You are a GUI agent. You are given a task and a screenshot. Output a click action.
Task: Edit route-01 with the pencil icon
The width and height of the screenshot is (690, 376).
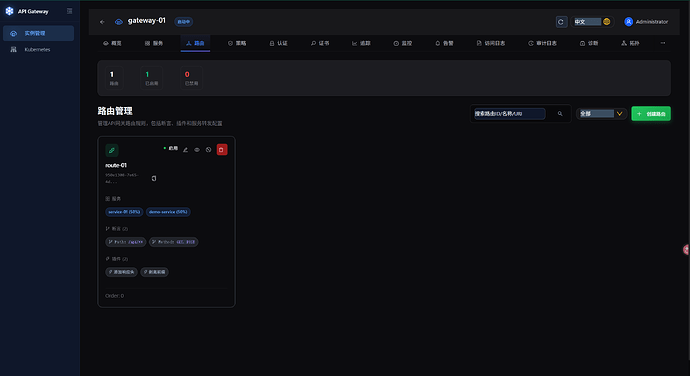(185, 150)
